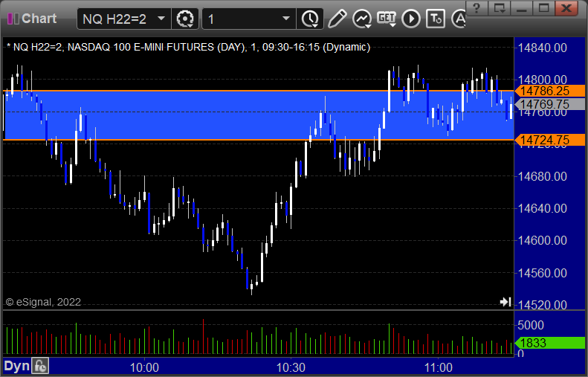
Task: Toggle the lock icon beside Dyn
Action: click(39, 366)
